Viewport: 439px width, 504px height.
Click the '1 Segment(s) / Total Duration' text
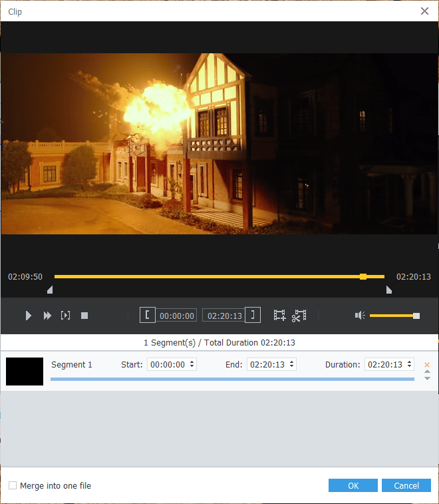pos(219,343)
